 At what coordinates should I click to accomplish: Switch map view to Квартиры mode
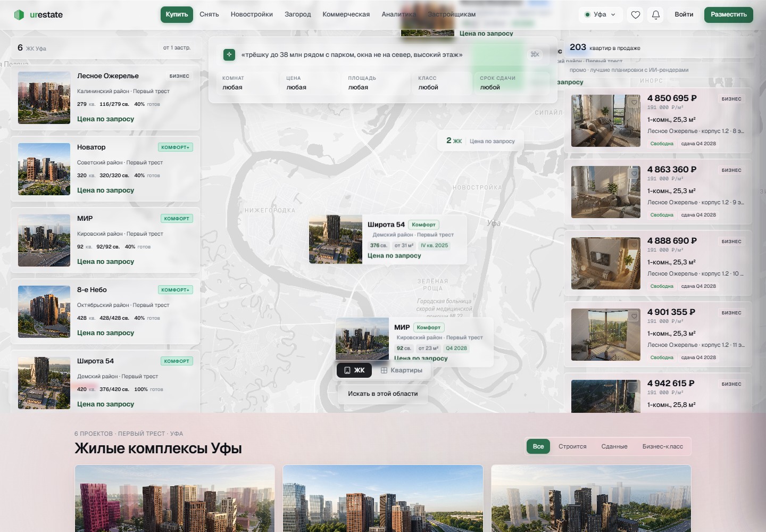coord(402,370)
